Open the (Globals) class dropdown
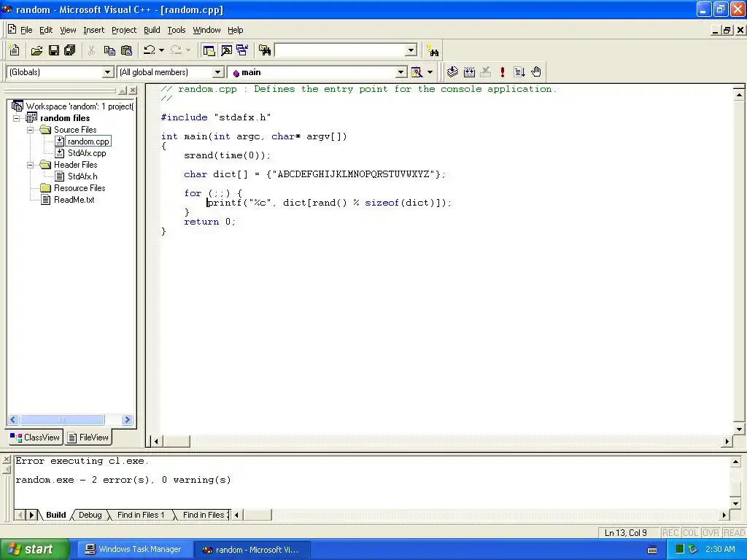 [108, 72]
